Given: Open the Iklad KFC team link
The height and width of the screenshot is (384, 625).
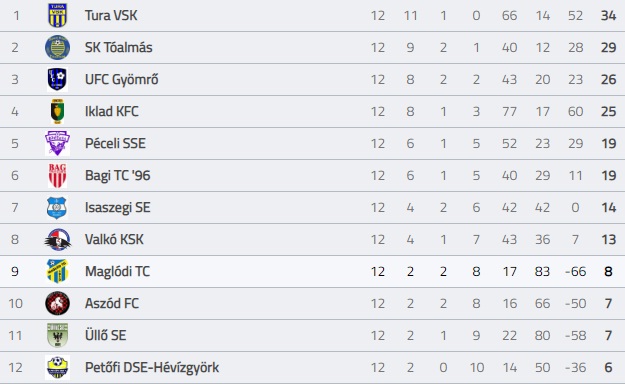Looking at the screenshot, I should (x=112, y=111).
